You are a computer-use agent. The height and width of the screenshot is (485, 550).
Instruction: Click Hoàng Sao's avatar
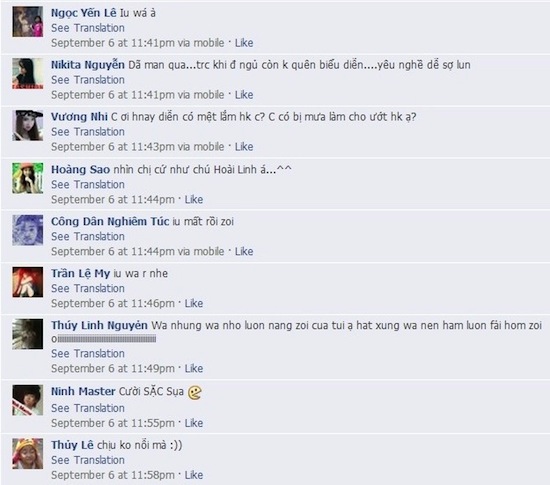click(28, 178)
